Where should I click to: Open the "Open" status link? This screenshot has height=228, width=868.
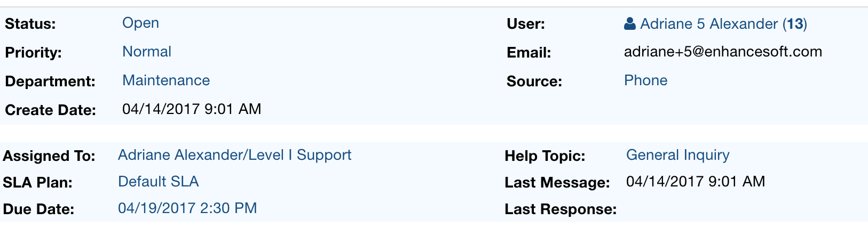click(140, 23)
